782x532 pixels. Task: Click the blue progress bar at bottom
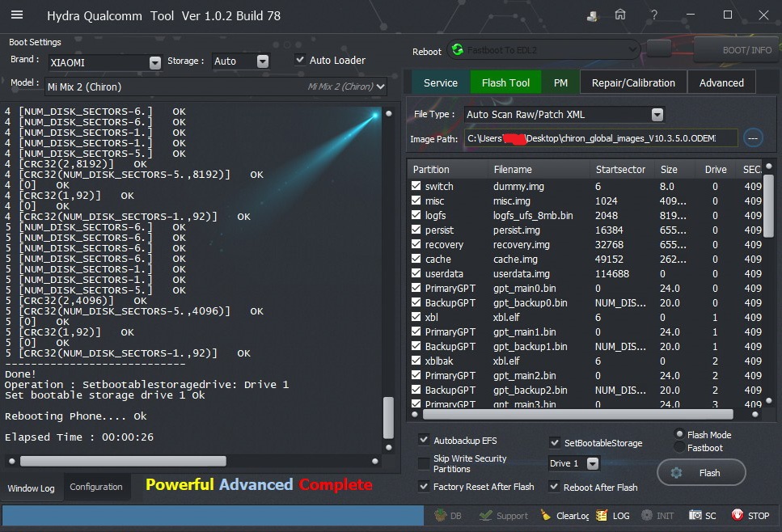click(213, 515)
